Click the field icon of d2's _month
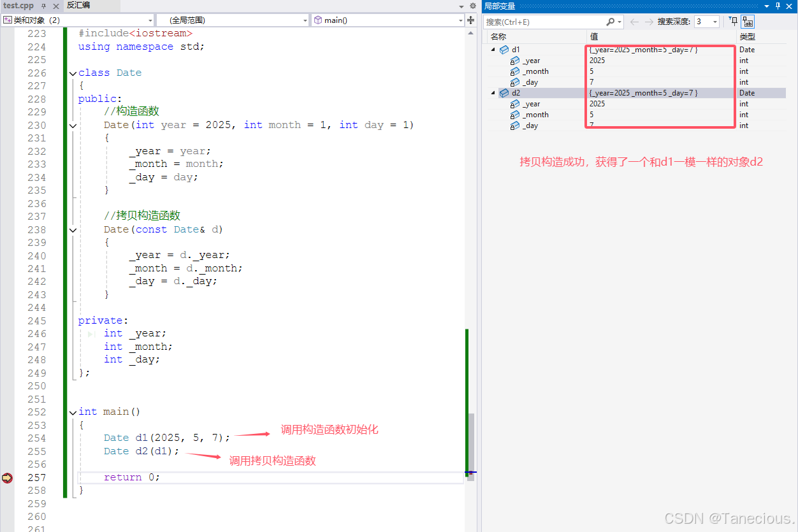The image size is (798, 532). [x=515, y=115]
